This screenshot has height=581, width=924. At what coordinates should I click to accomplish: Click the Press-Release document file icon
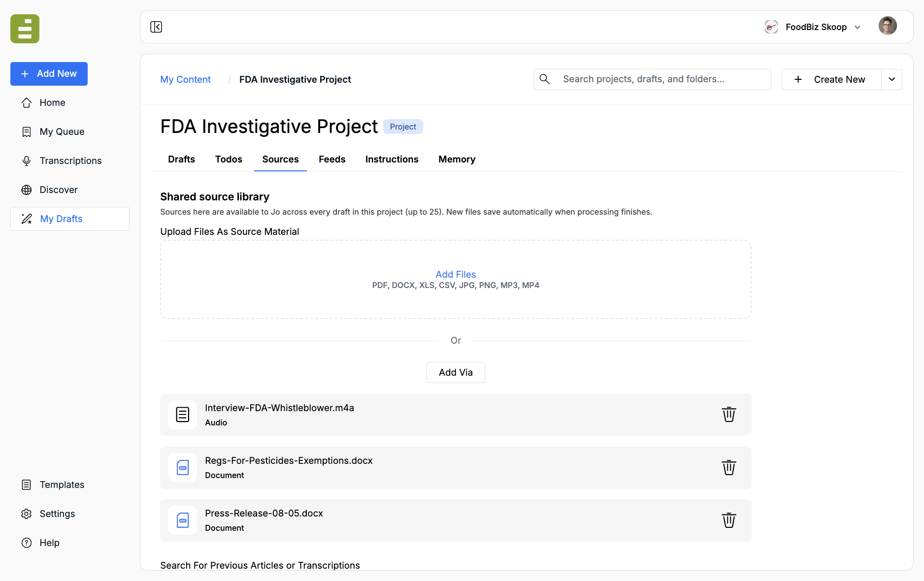click(x=183, y=520)
